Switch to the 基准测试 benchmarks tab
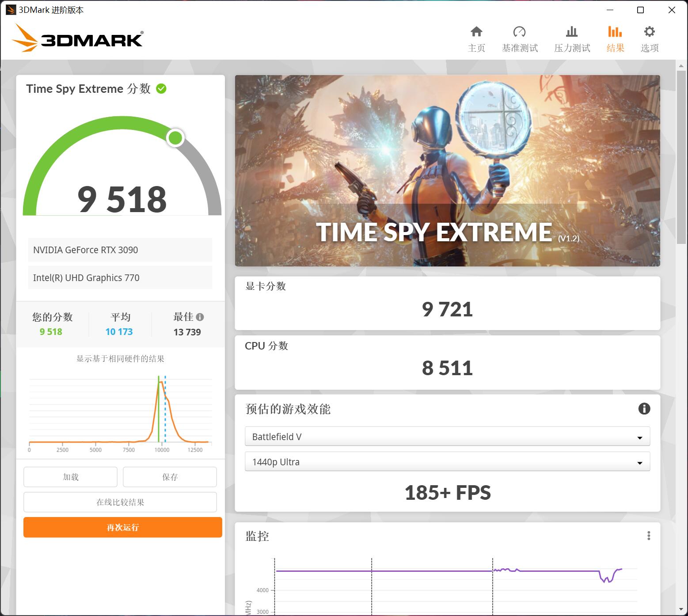688x616 pixels. pos(520,39)
